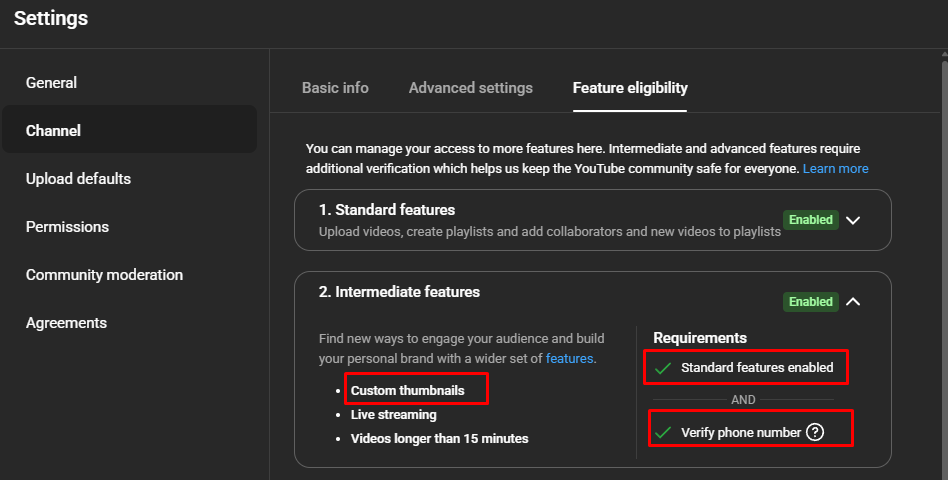
Task: Expand the Standard features chevron
Action: [x=853, y=220]
